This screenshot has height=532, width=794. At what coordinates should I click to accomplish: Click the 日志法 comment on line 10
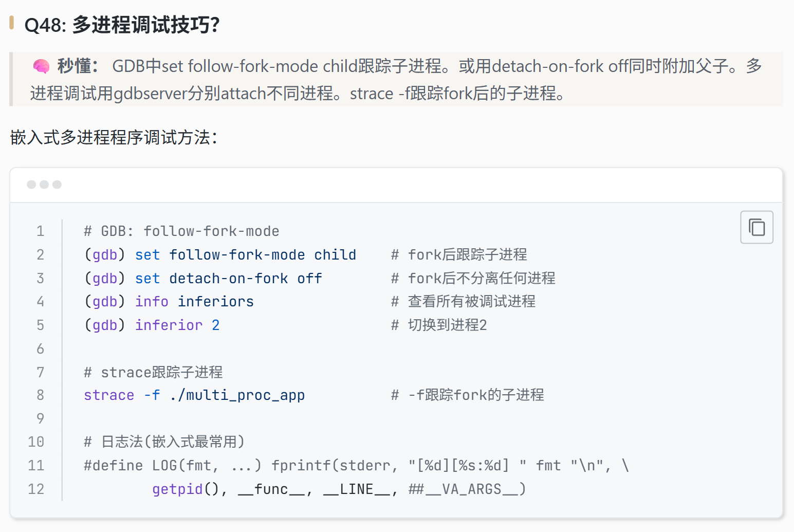tap(164, 442)
